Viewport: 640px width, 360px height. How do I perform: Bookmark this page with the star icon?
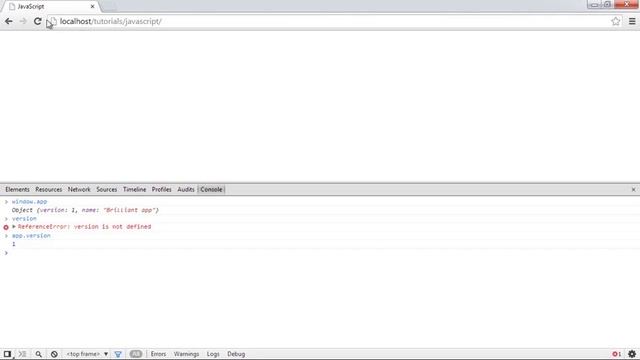616,21
